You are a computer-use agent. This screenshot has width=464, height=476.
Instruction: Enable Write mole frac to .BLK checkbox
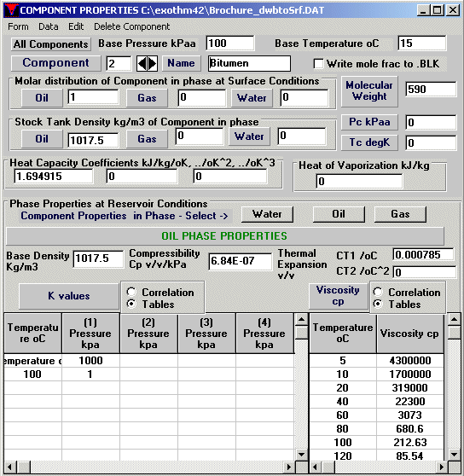coord(318,64)
